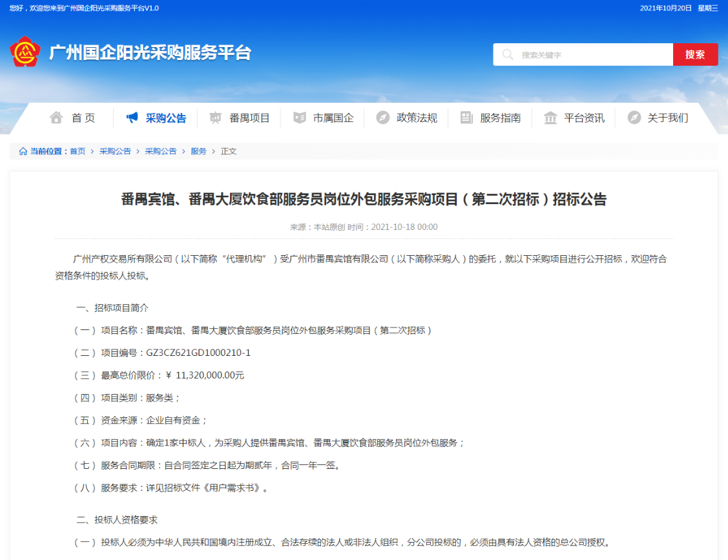Open the 采购公告 navigation tab
The height and width of the screenshot is (560, 728).
coord(166,118)
